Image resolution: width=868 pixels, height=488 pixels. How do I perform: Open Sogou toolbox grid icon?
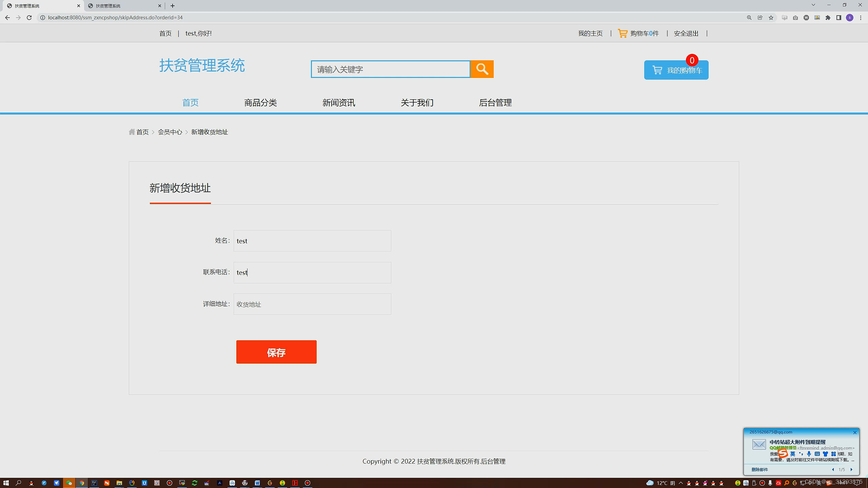[x=833, y=454]
